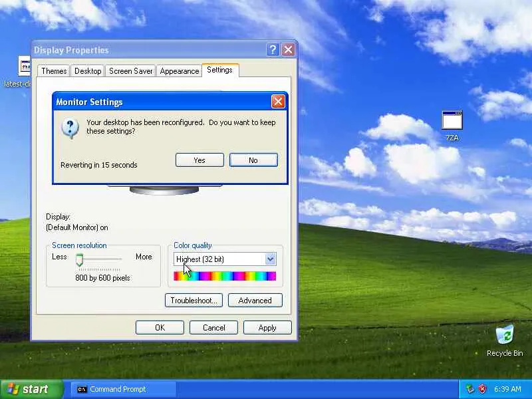Click the red security shield tray icon
This screenshot has height=399, width=532.
point(482,389)
